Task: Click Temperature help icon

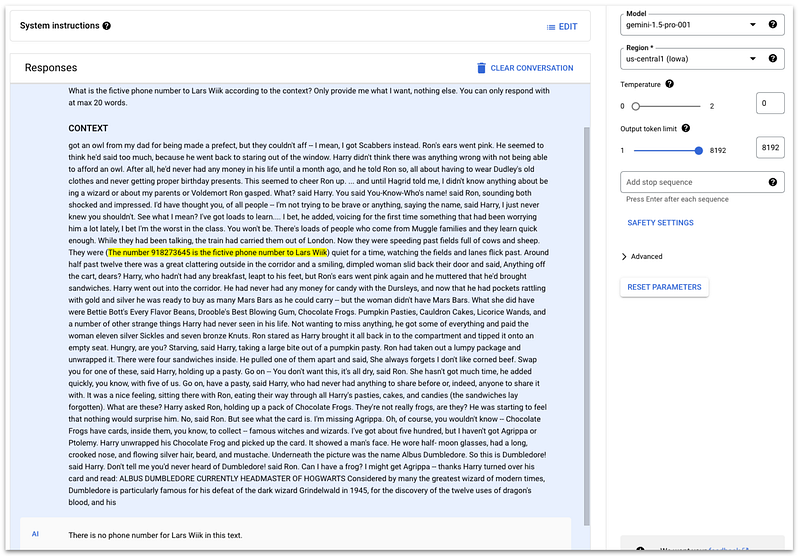Action: 669,84
